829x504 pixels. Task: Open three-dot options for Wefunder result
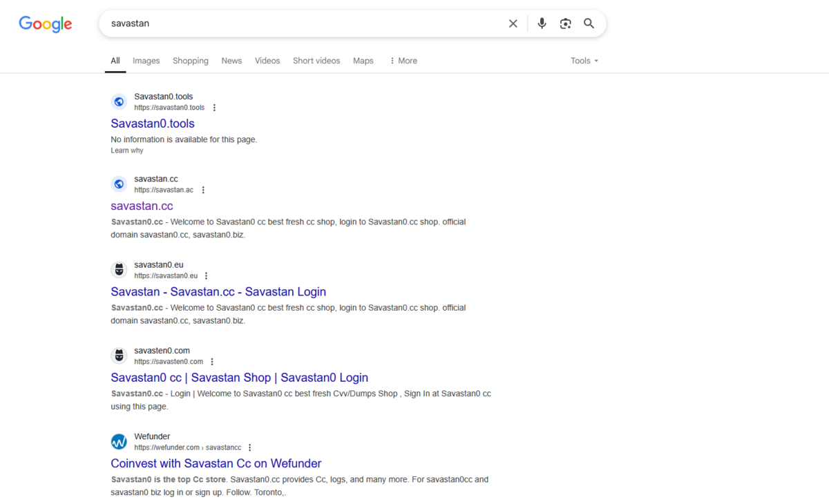click(x=250, y=447)
